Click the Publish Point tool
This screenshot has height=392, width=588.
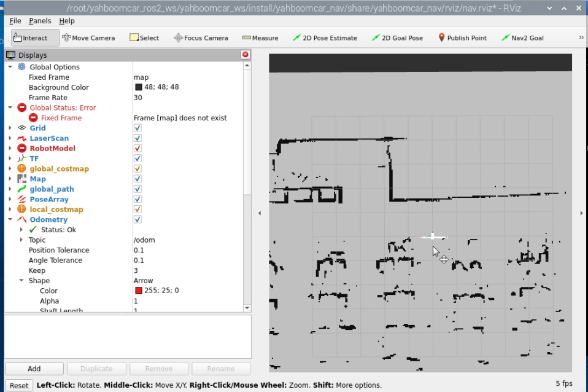pos(462,37)
